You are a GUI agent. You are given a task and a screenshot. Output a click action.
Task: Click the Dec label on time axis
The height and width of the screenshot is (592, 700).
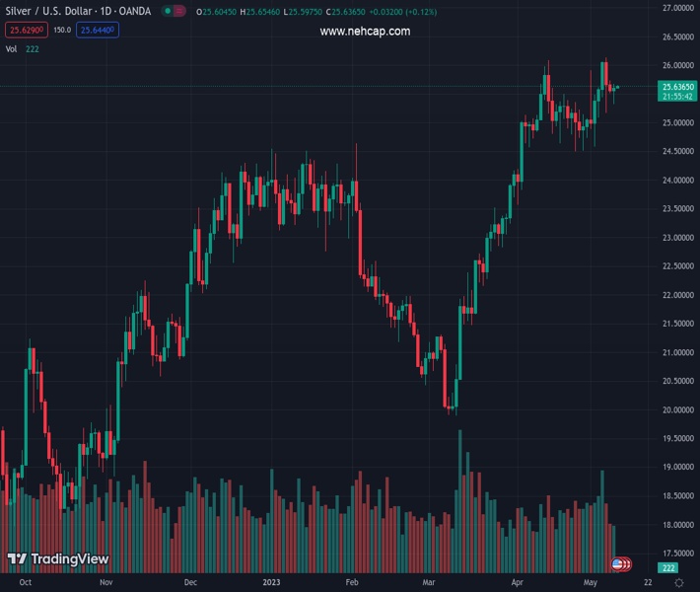(x=189, y=583)
